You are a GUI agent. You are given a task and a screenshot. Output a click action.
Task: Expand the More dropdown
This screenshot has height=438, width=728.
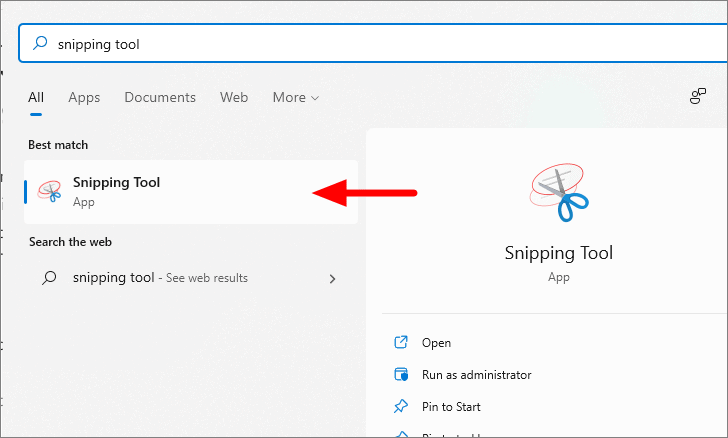click(x=296, y=98)
